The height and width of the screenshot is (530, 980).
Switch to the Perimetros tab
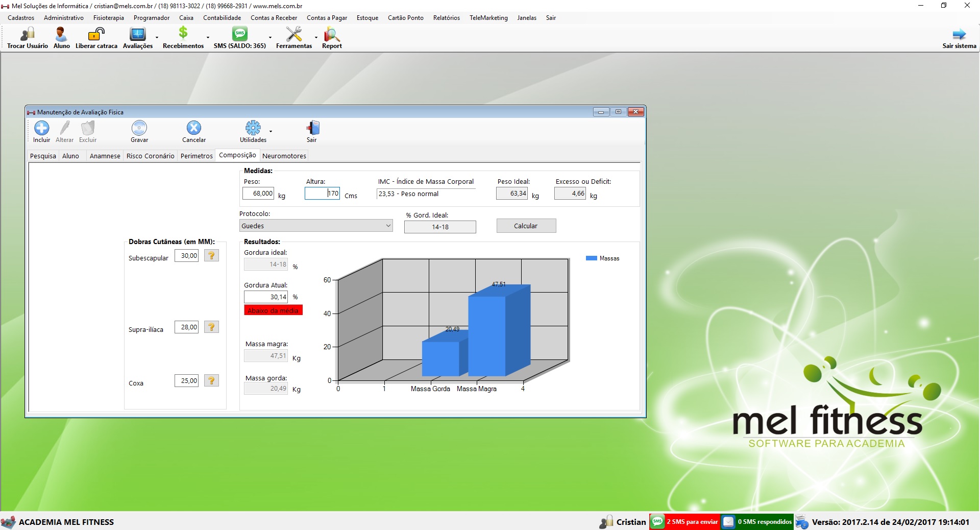click(x=197, y=156)
